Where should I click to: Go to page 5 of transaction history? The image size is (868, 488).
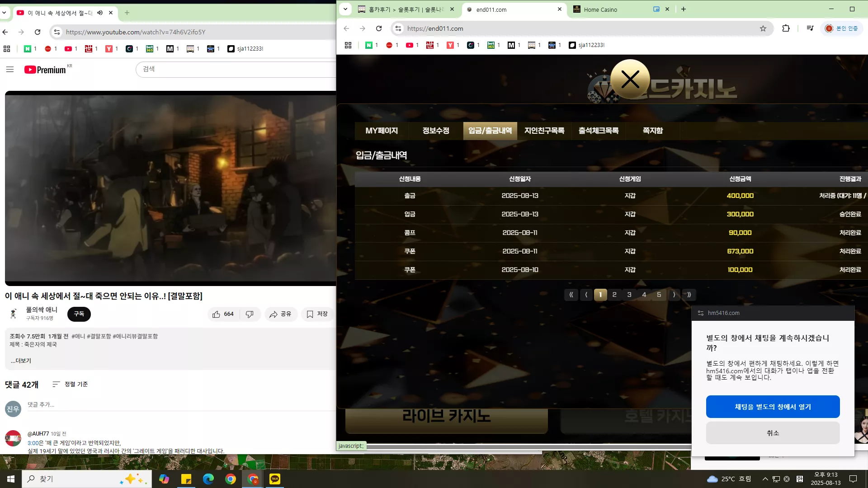click(659, 295)
